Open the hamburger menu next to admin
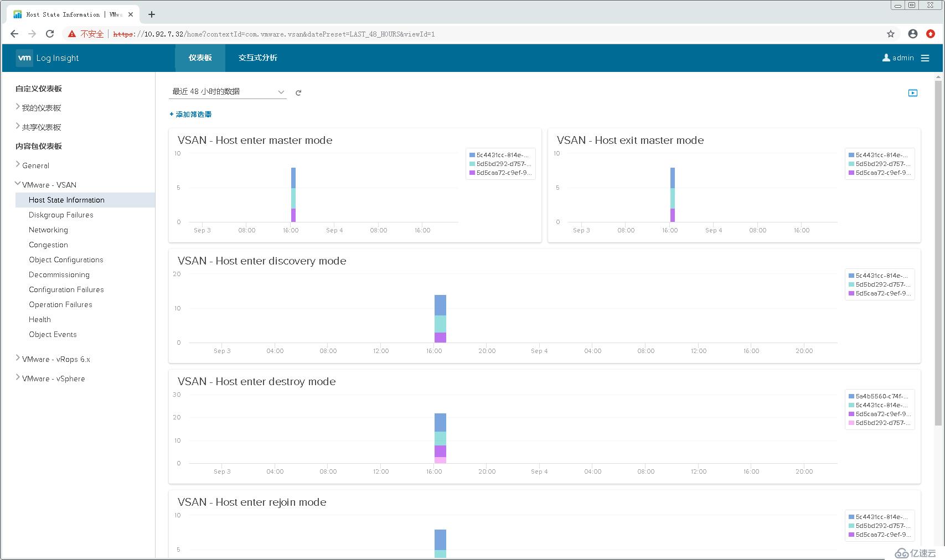Screen dimensions: 945x560 [925, 58]
